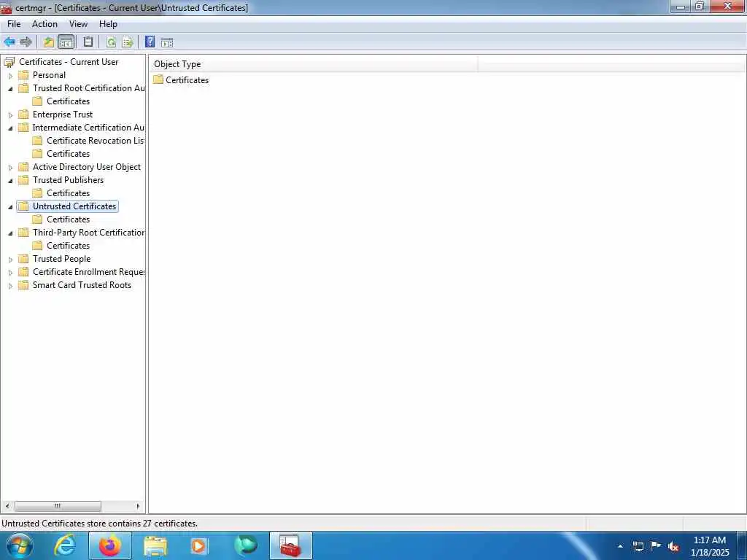
Task: Click the Refresh toolbar icon
Action: 111,42
